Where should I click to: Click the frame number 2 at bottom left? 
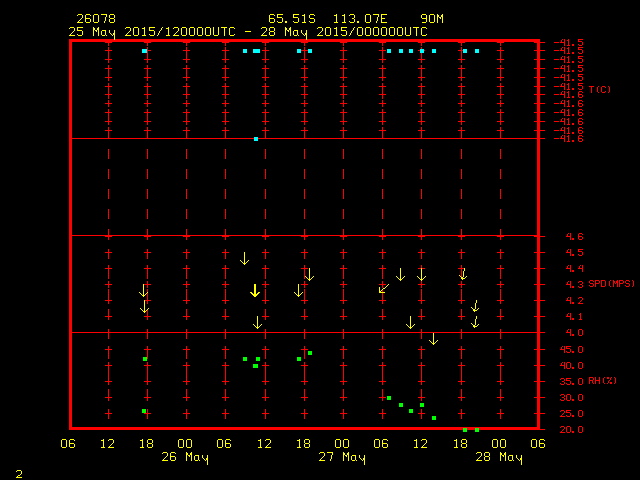coord(18,471)
